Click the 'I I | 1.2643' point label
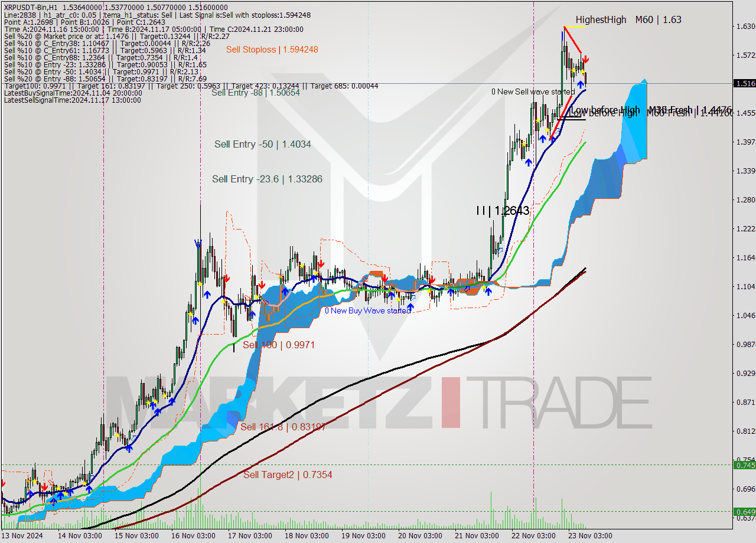Viewport: 756px width, 543px height. pos(503,211)
